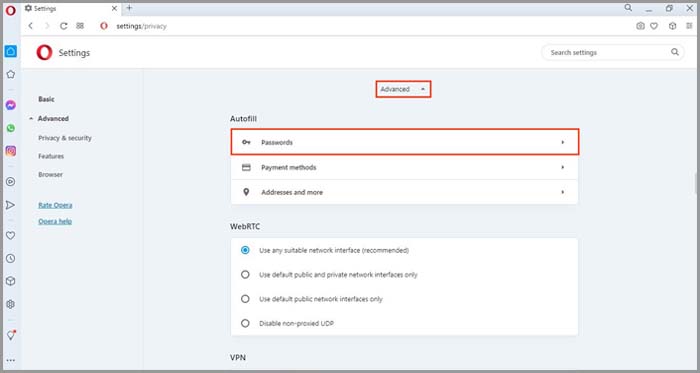Select Use any suitable network interface
Viewport: 700px width, 373px height.
[x=245, y=250]
